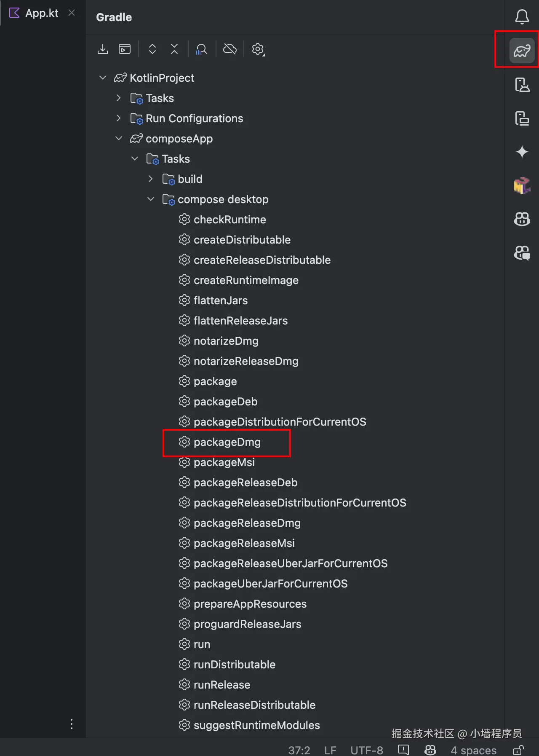The image size is (539, 756).
Task: Collapse the composeApp module node
Action: (x=119, y=138)
